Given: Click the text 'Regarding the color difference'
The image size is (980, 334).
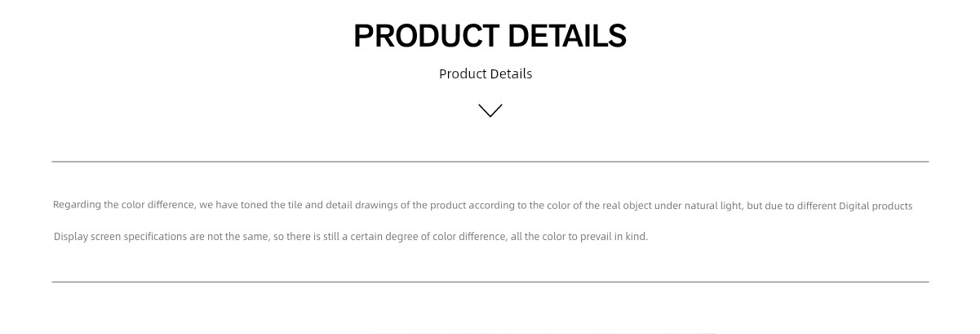Looking at the screenshot, I should tap(124, 205).
